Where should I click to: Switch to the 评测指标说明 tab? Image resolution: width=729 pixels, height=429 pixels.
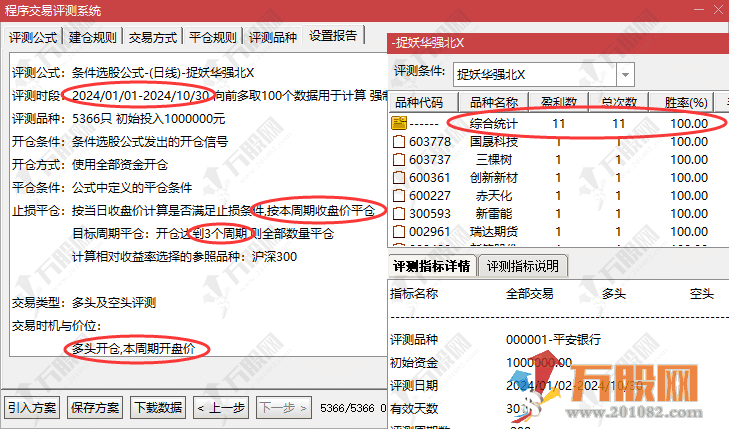(524, 266)
